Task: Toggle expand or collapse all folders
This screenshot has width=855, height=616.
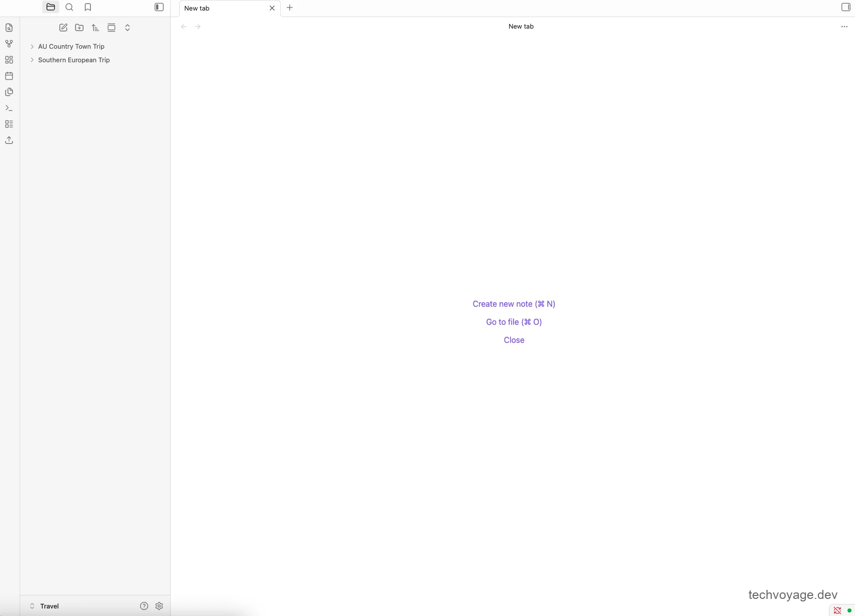Action: tap(128, 28)
